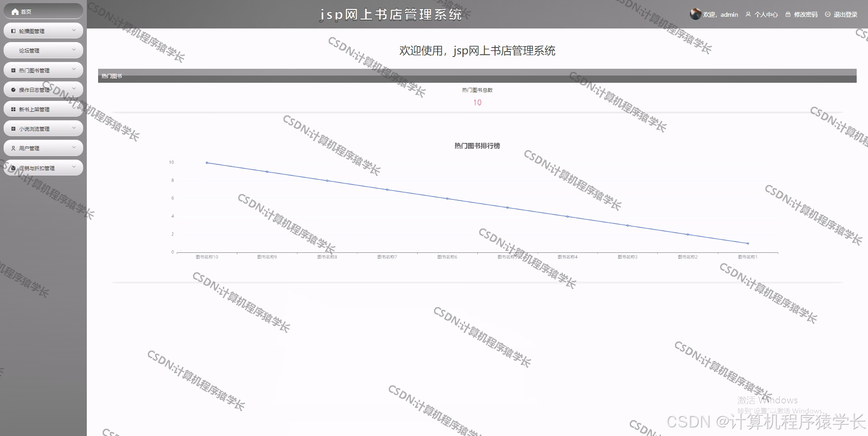Click the chart data point for 图书名称2
The width and height of the screenshot is (868, 436).
point(688,234)
